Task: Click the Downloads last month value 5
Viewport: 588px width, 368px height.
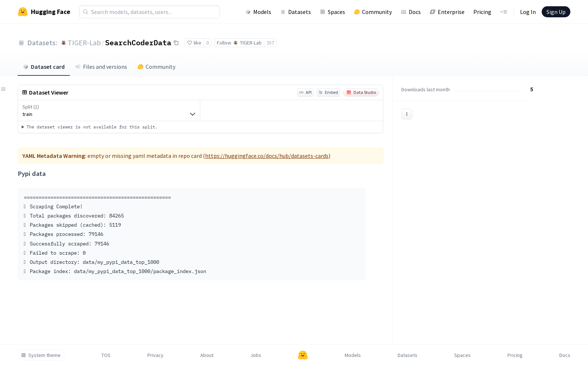Action: pyautogui.click(x=531, y=89)
